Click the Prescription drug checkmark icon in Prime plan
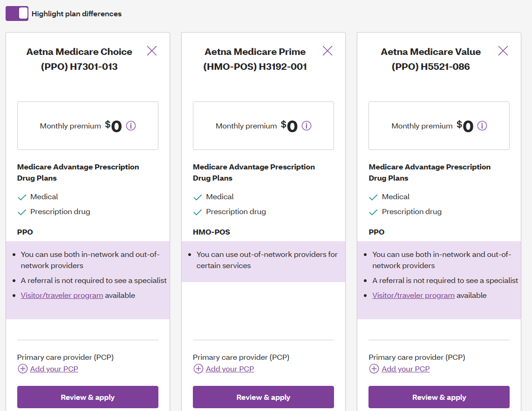532x411 pixels. (x=198, y=212)
